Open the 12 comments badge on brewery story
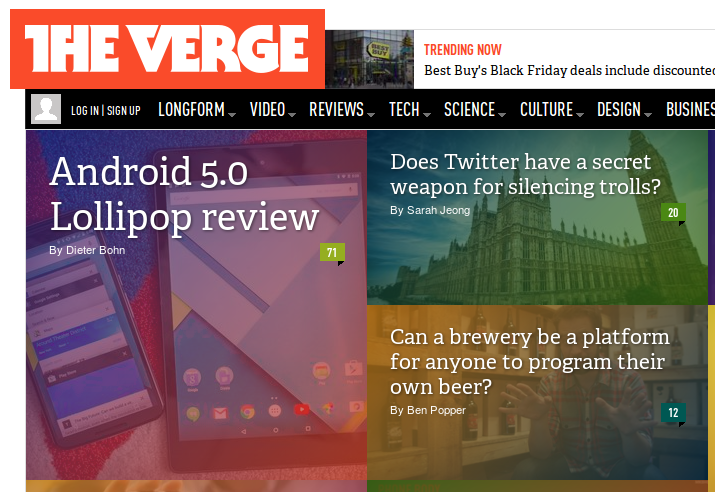Image resolution: width=715 pixels, height=492 pixels. 674,414
